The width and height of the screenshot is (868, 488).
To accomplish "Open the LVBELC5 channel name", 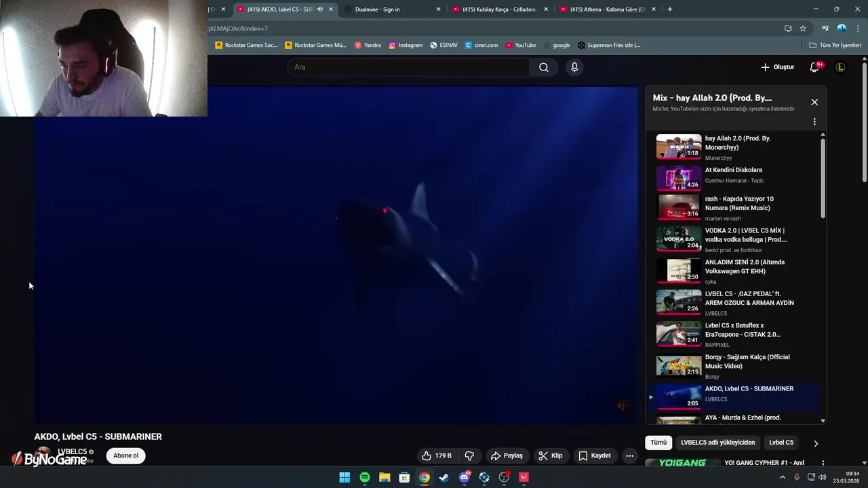I will 72,451.
